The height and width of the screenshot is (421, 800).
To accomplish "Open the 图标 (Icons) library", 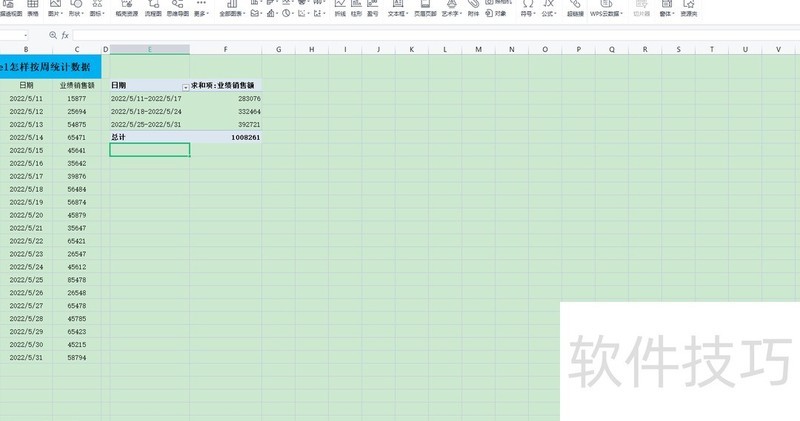I will coord(97,8).
